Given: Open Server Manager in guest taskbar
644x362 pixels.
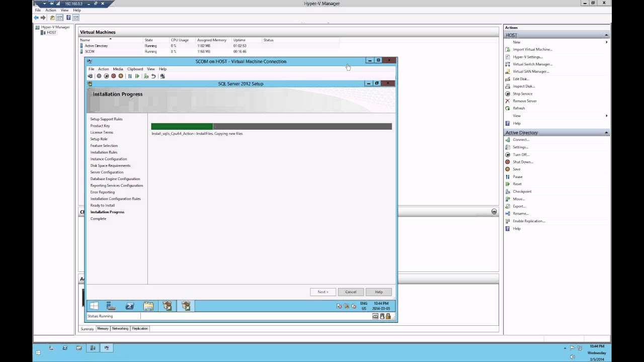Looking at the screenshot, I should pyautogui.click(x=111, y=306).
